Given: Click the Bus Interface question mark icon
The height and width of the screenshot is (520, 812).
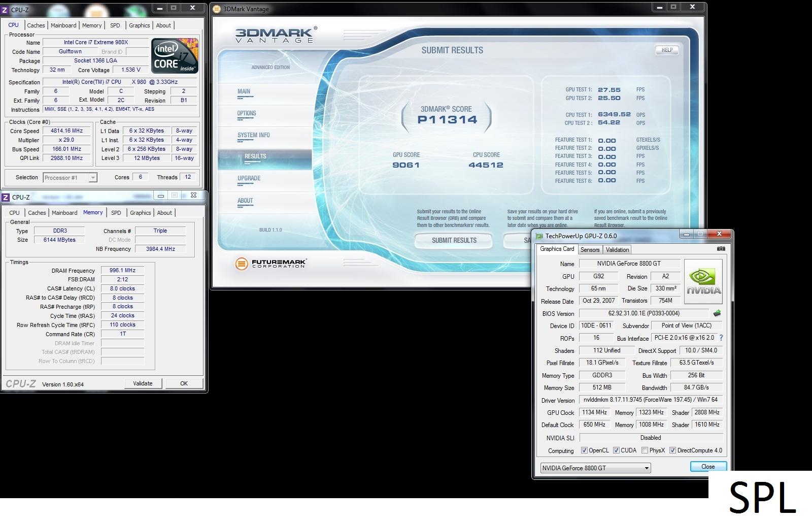Looking at the screenshot, I should [x=721, y=338].
